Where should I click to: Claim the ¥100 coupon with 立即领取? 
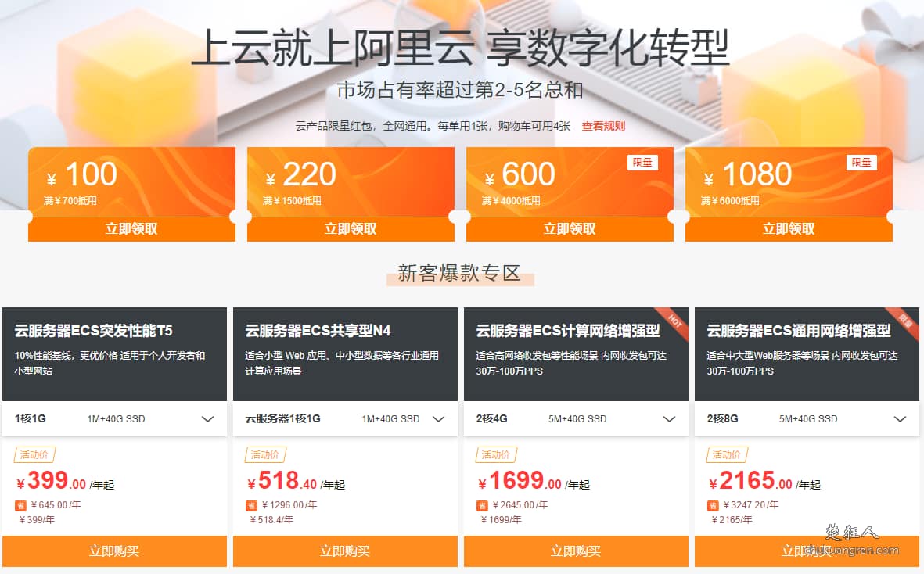click(131, 229)
